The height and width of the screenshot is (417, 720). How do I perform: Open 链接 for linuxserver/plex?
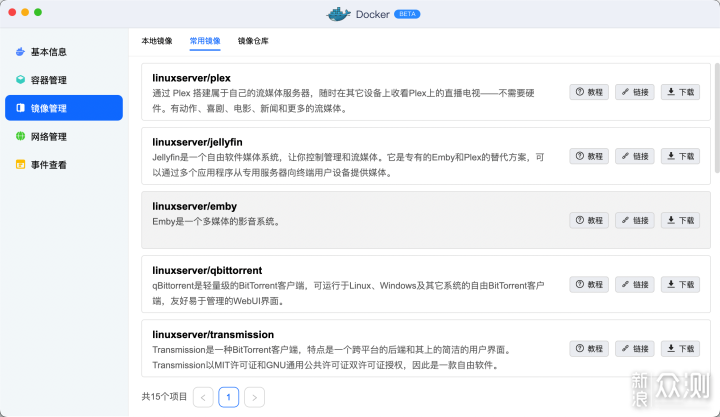pyautogui.click(x=635, y=92)
